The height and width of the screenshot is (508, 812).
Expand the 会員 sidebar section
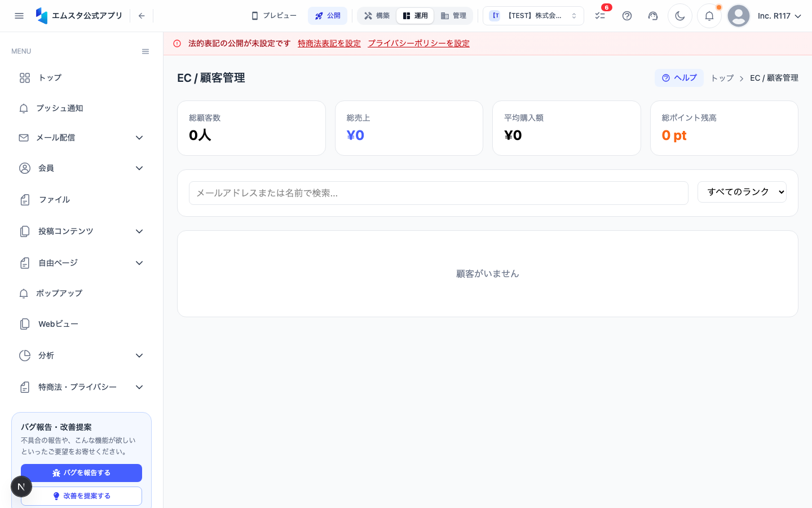coord(81,168)
